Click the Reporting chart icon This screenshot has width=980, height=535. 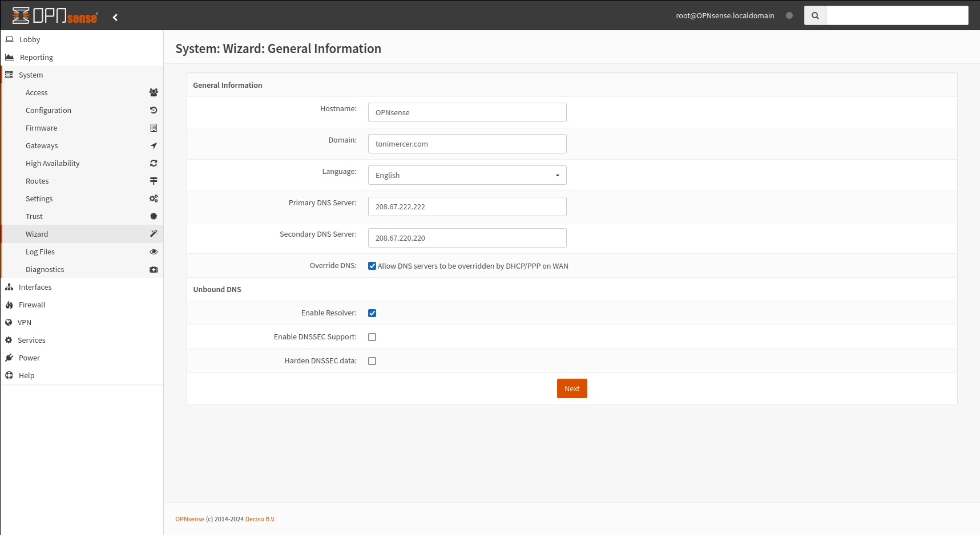pyautogui.click(x=9, y=57)
